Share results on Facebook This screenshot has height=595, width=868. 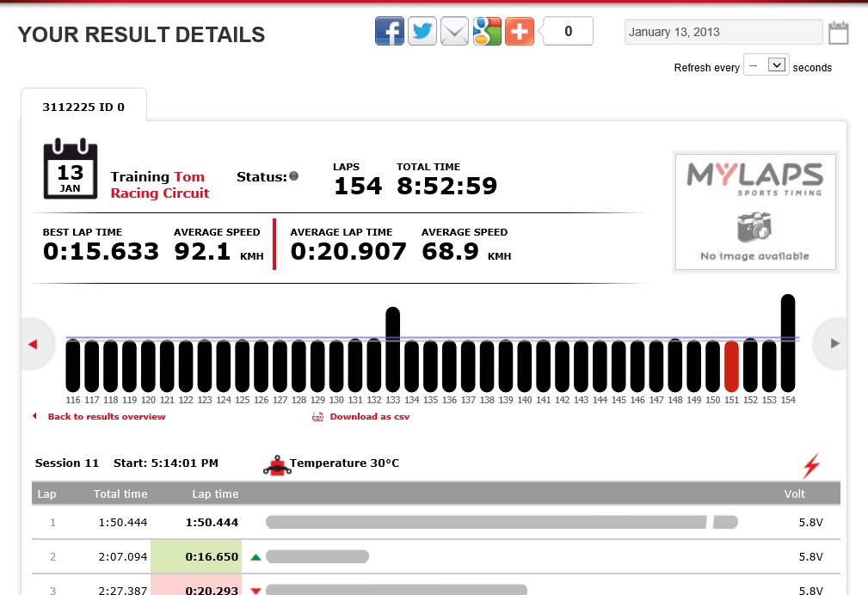[390, 32]
